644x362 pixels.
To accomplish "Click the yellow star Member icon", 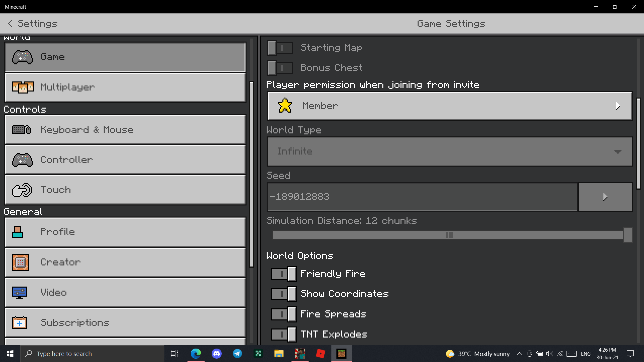I will [285, 106].
